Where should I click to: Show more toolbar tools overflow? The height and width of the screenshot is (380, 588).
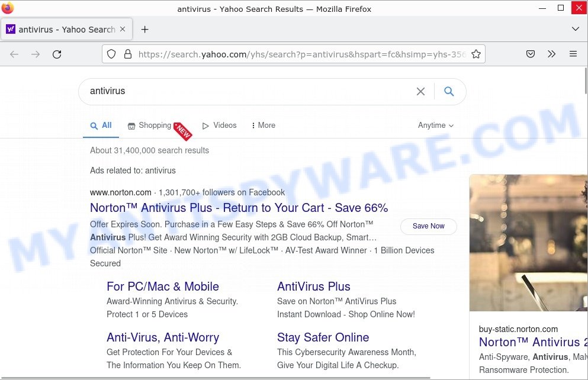click(x=551, y=54)
